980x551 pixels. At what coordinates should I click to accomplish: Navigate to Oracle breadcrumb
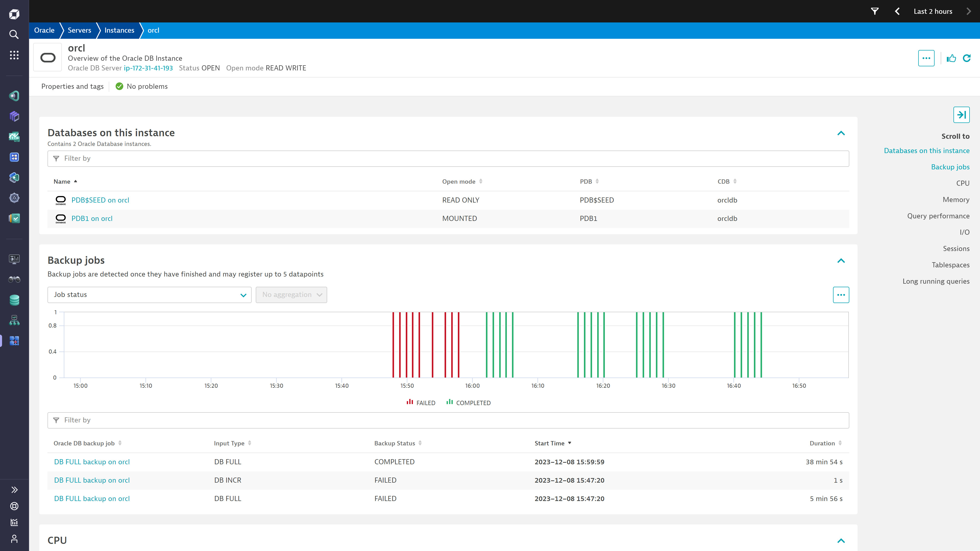pos(44,30)
